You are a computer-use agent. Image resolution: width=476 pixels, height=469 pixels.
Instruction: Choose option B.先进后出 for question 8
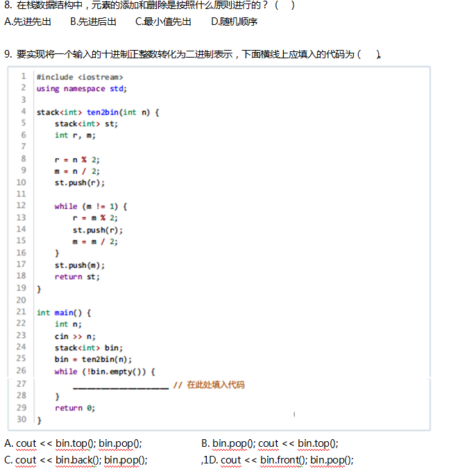click(x=94, y=22)
